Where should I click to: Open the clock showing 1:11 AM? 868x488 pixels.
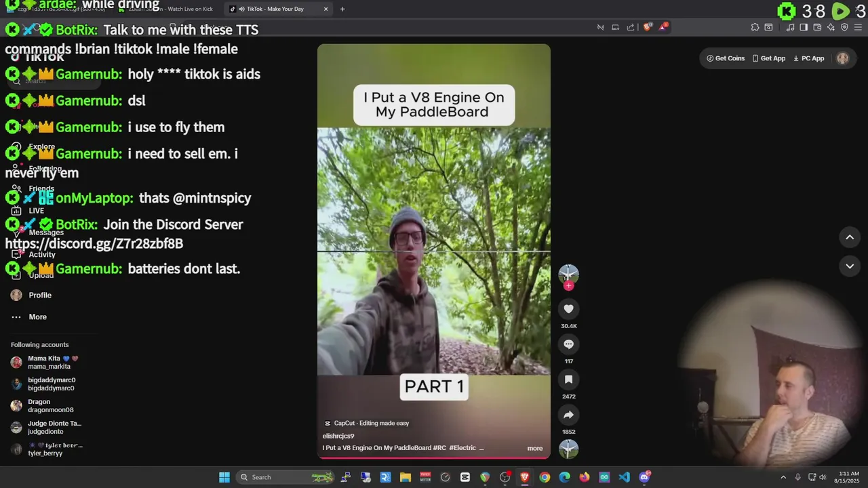tap(849, 477)
